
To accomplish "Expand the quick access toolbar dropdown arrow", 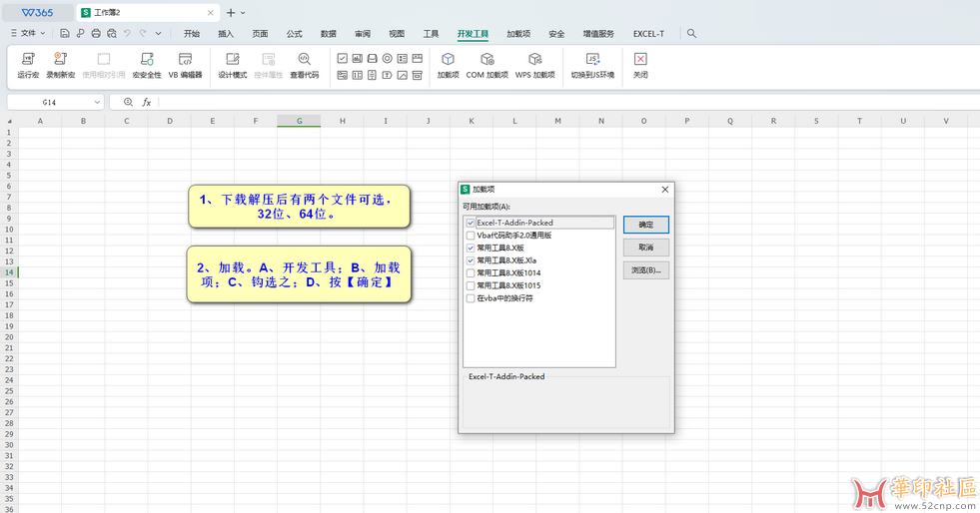I will pos(158,33).
